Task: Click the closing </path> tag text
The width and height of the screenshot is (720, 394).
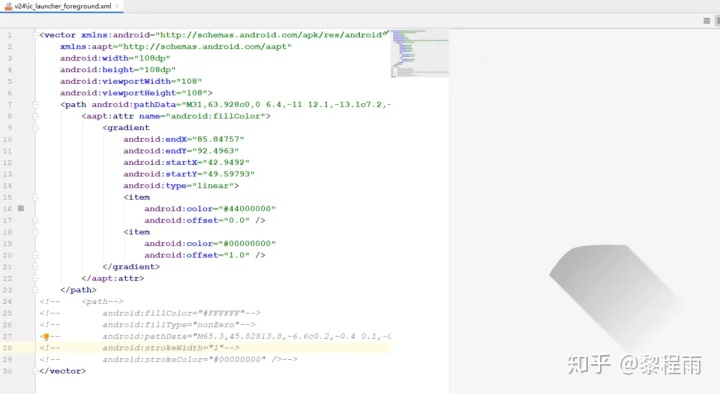Action: 78,290
